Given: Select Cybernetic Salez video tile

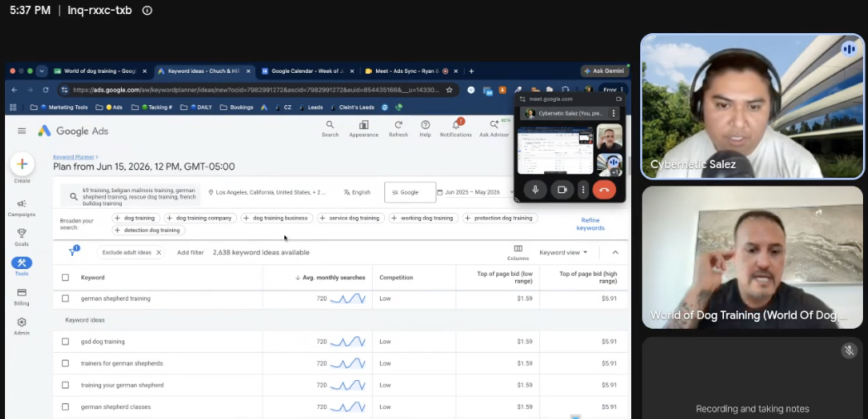Looking at the screenshot, I should pyautogui.click(x=752, y=106).
